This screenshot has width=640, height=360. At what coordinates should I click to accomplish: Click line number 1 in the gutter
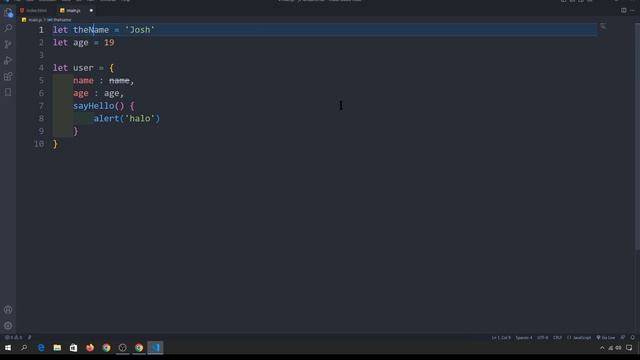click(x=41, y=30)
